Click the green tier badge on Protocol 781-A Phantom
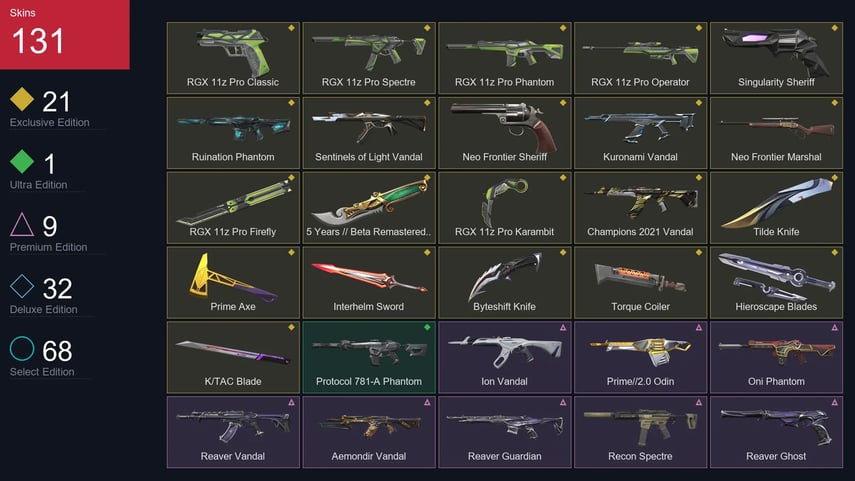The image size is (855, 481). point(427,327)
